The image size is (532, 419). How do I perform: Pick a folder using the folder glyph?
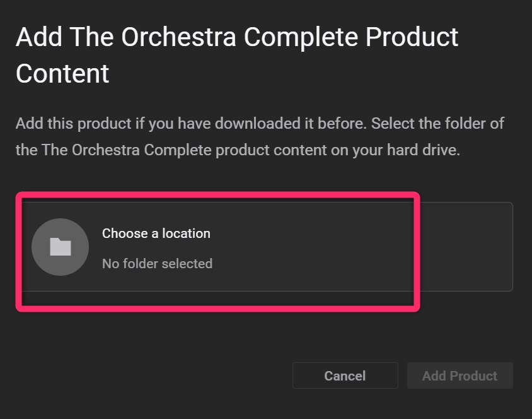point(60,247)
